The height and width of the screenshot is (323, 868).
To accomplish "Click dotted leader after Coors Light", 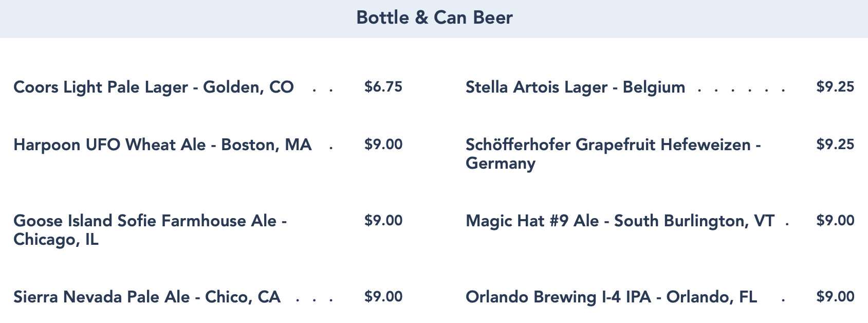I will (x=323, y=90).
